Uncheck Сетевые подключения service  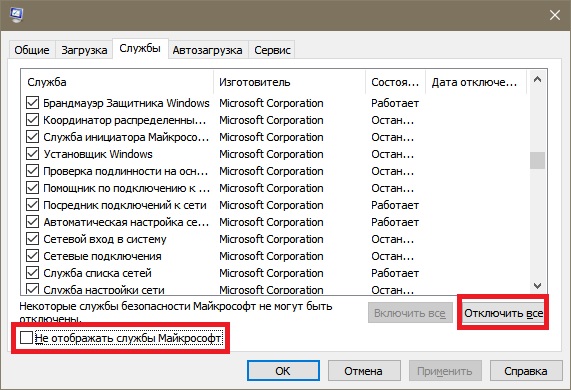click(32, 256)
